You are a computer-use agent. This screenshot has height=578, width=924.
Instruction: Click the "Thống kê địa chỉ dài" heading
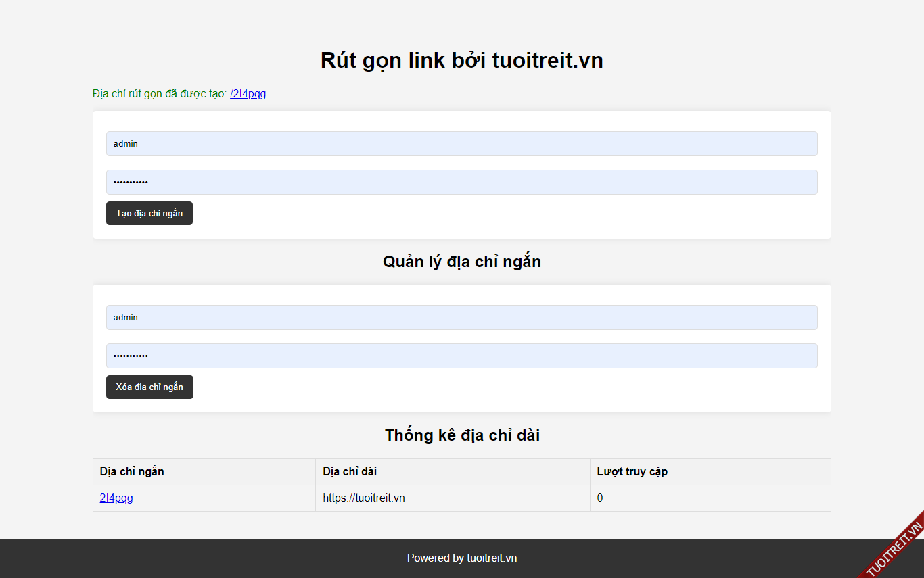click(461, 435)
